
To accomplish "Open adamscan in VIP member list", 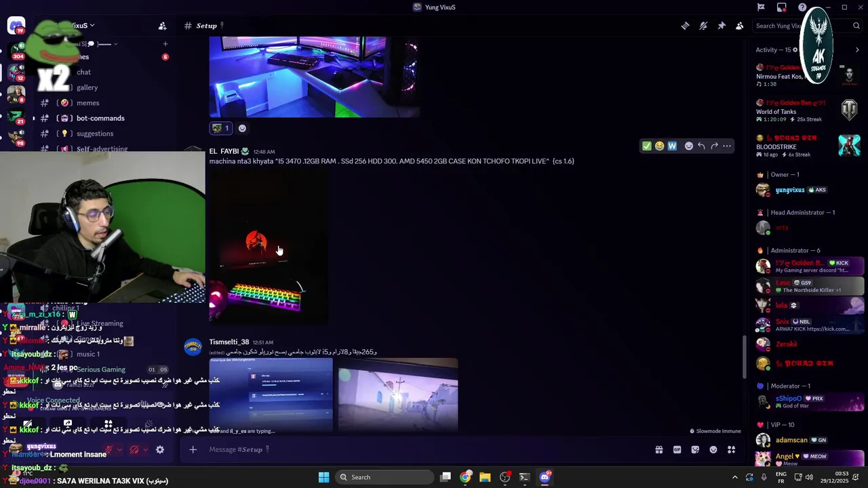I will (x=809, y=440).
